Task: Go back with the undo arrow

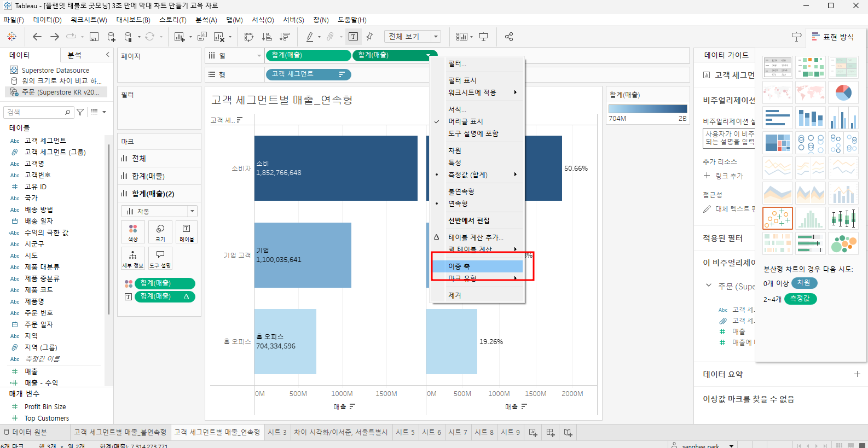Action: (x=37, y=37)
